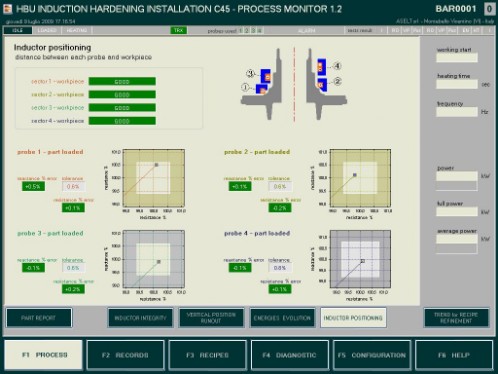Viewport: 498px width, 374px height.
Task: Click the probe 4 resistance chart
Action: coord(360,259)
